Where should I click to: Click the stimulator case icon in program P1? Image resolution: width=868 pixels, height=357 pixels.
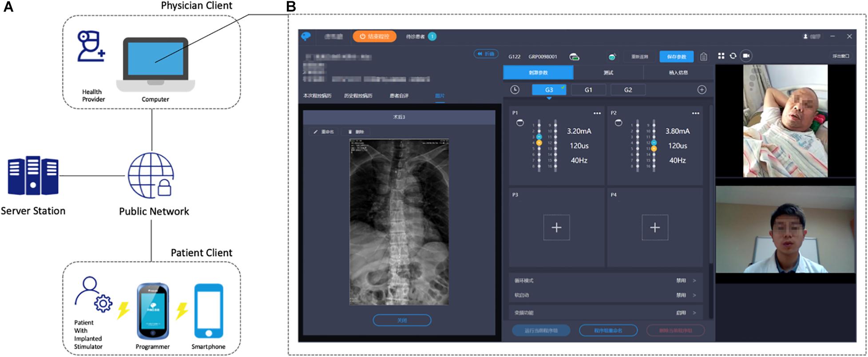(520, 123)
